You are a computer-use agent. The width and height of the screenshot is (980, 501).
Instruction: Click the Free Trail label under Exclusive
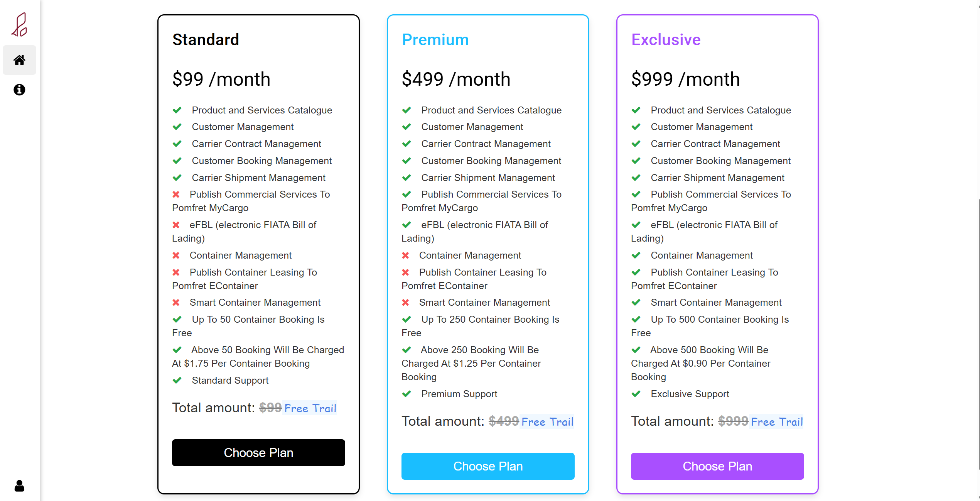pyautogui.click(x=777, y=421)
